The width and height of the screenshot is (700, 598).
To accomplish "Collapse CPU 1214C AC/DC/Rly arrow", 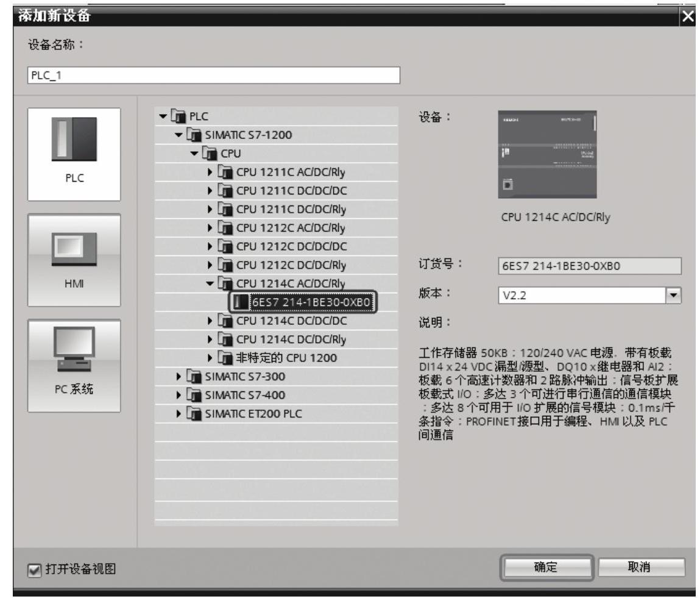I will tap(210, 283).
